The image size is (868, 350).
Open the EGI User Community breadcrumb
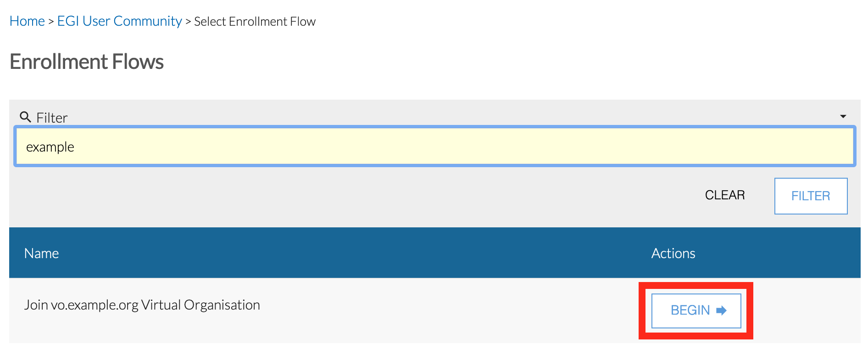119,21
